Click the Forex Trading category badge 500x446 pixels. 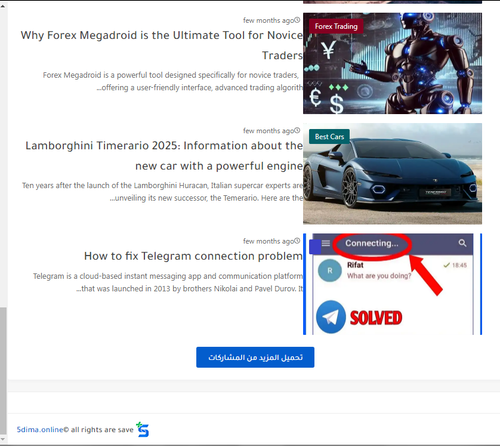(x=336, y=26)
